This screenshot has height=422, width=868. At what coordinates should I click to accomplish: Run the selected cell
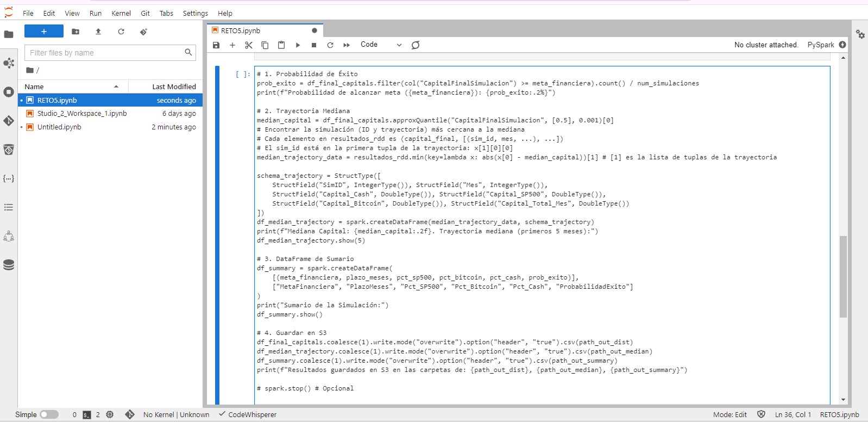[x=298, y=45]
